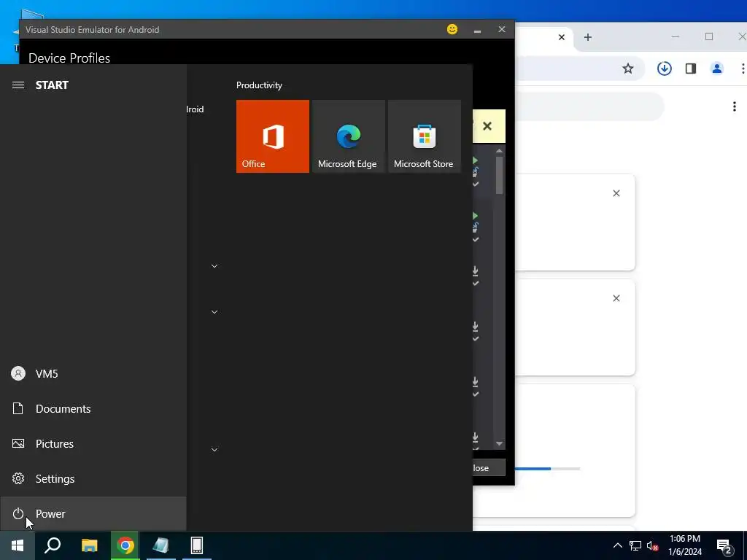
Task: Open Chrome's downloads toolbar icon
Action: click(x=665, y=69)
